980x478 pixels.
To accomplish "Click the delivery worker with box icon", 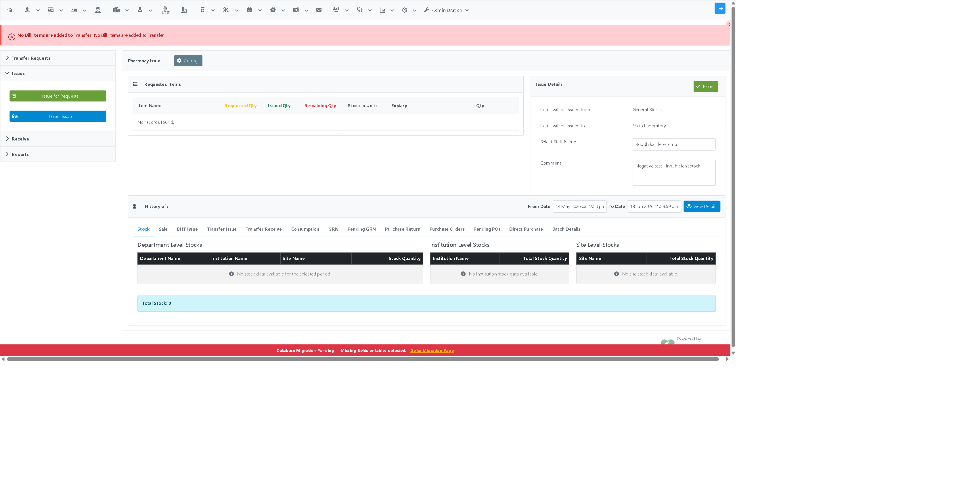I will [166, 10].
